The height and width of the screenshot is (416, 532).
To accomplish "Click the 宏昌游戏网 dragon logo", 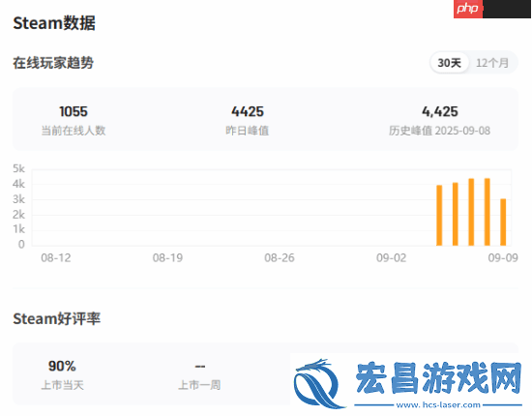I will click(318, 383).
